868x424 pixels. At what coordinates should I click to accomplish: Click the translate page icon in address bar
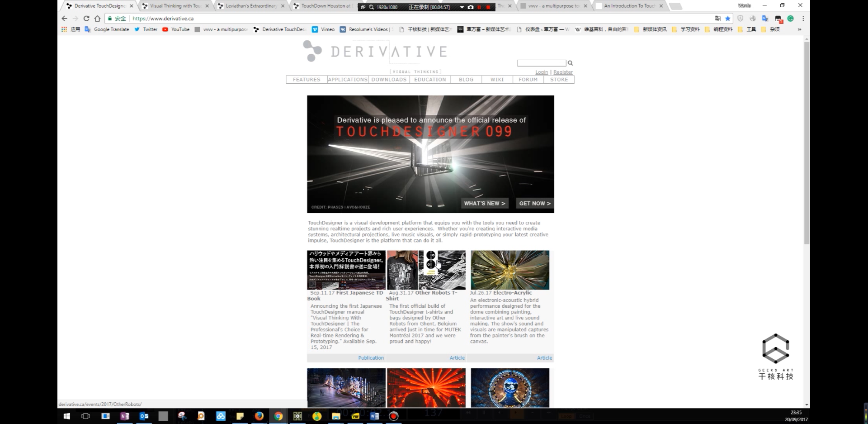(x=717, y=19)
